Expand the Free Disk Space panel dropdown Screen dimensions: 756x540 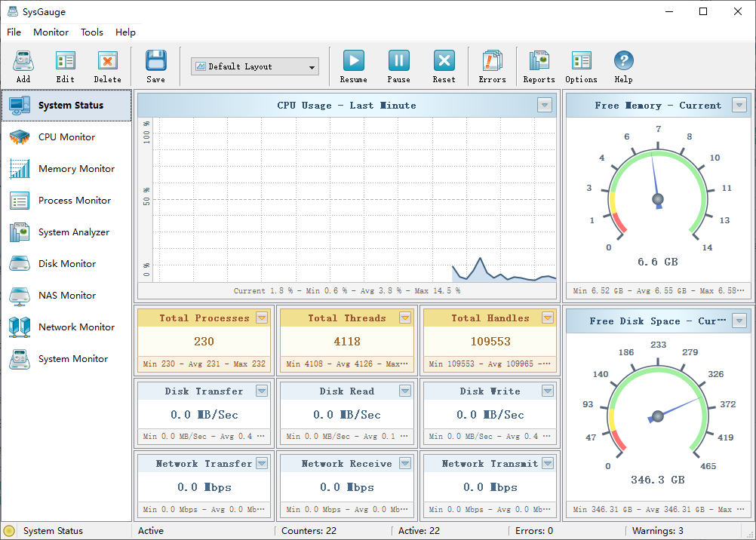tap(739, 321)
